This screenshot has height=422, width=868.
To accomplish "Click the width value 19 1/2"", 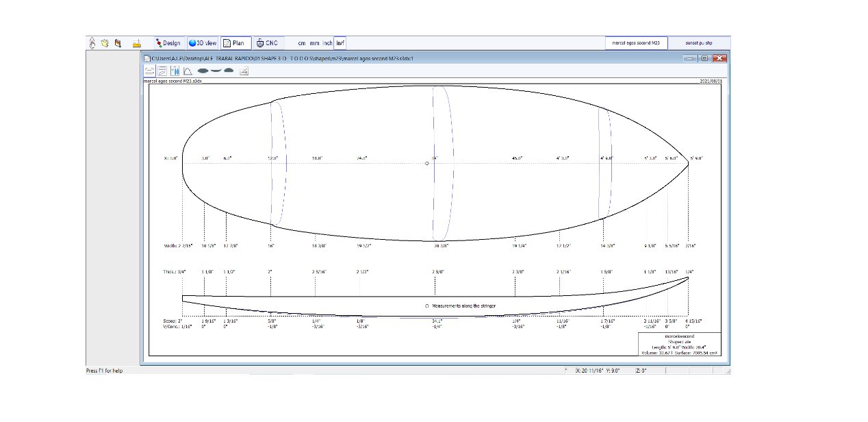I will tap(363, 245).
